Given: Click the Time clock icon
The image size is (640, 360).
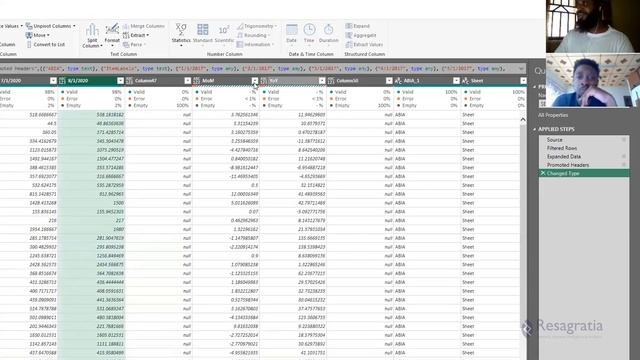Looking at the screenshot, I should click(x=309, y=29).
